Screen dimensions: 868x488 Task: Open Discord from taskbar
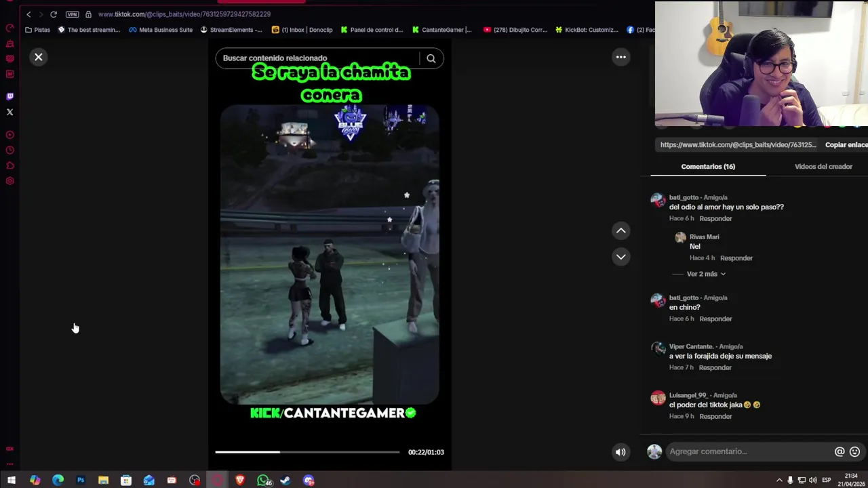coord(309,481)
